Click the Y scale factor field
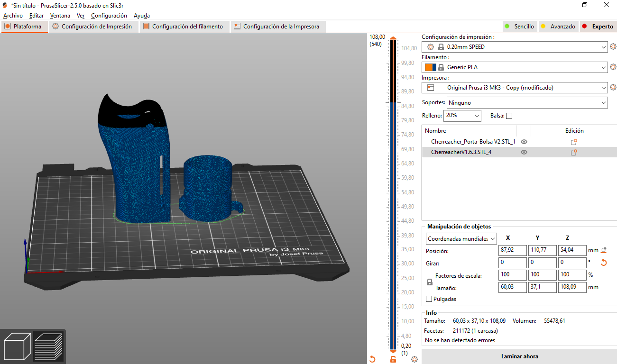The image size is (617, 364). 543,275
